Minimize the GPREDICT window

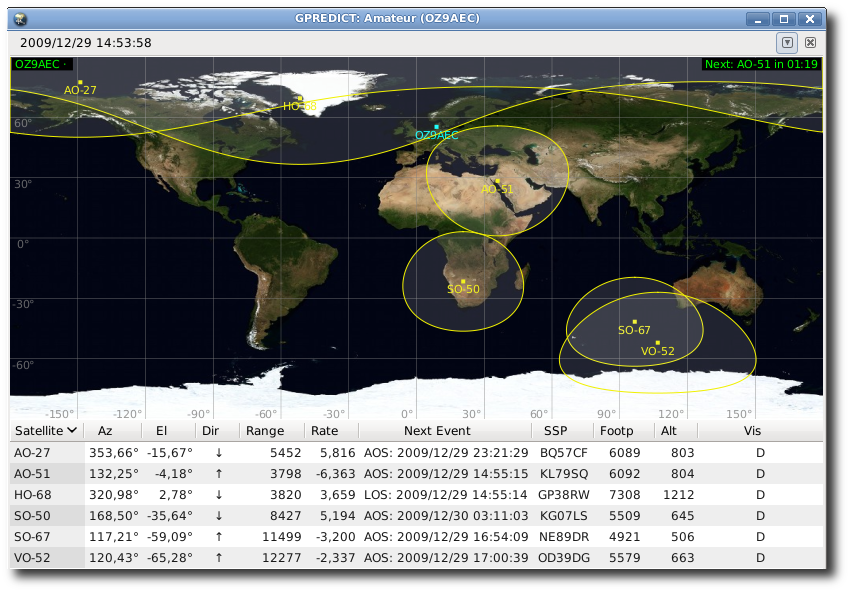click(x=758, y=20)
